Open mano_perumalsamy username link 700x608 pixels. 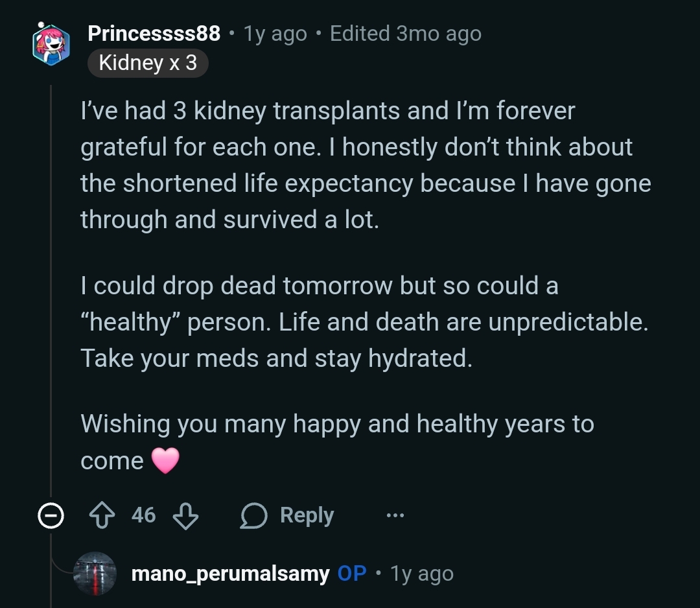tap(229, 574)
